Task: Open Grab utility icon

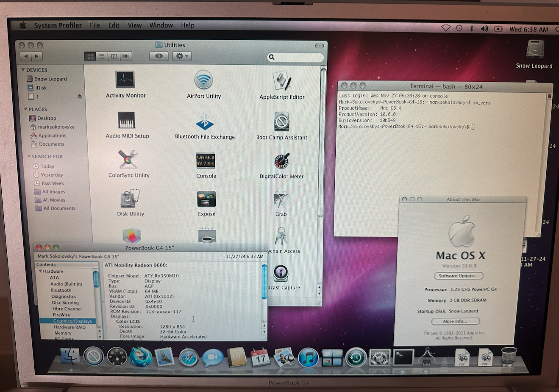Action: pos(281,200)
